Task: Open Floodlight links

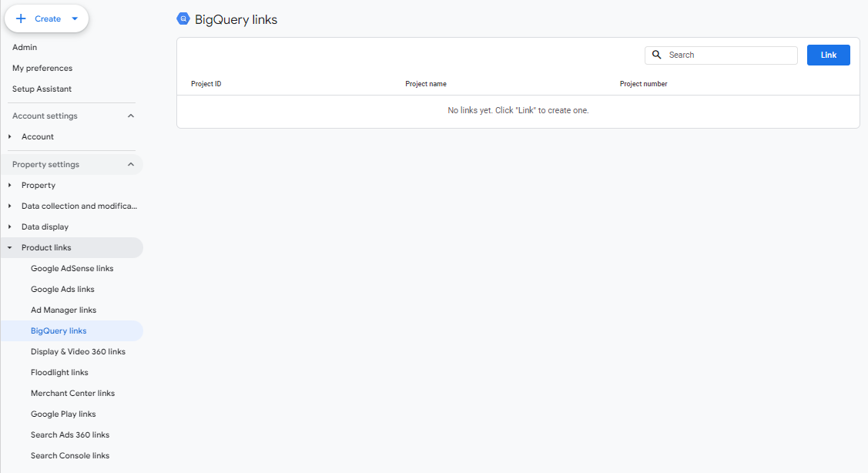Action: (60, 373)
